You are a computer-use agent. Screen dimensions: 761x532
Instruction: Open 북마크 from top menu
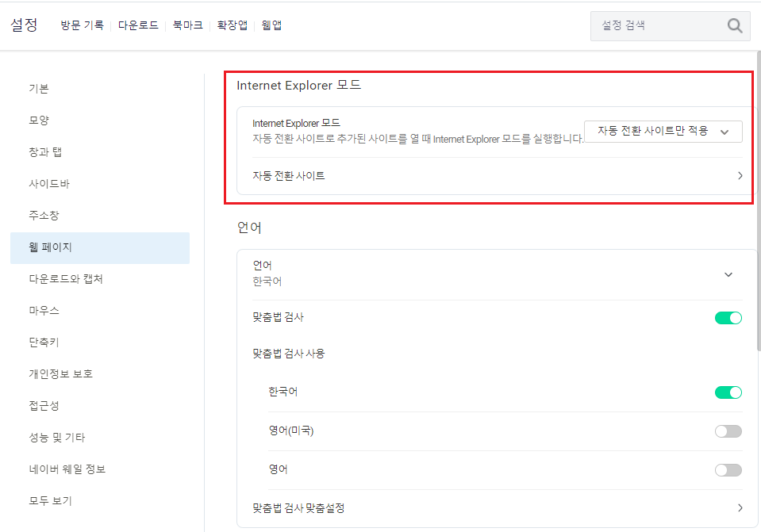188,25
